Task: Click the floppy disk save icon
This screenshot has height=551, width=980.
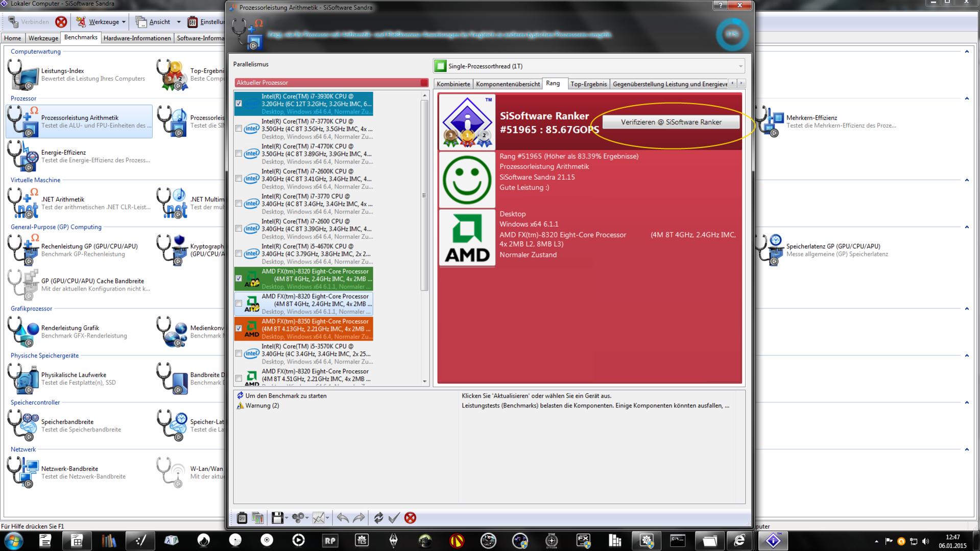Action: (277, 518)
